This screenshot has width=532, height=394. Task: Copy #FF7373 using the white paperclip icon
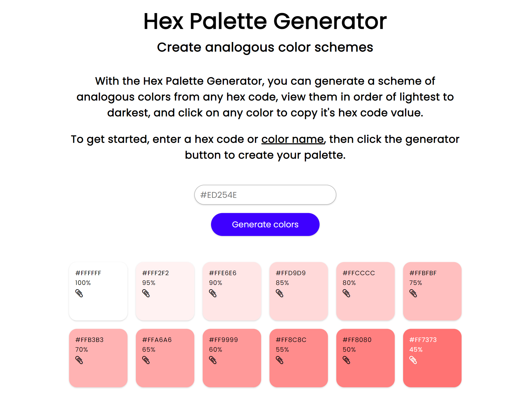(413, 360)
